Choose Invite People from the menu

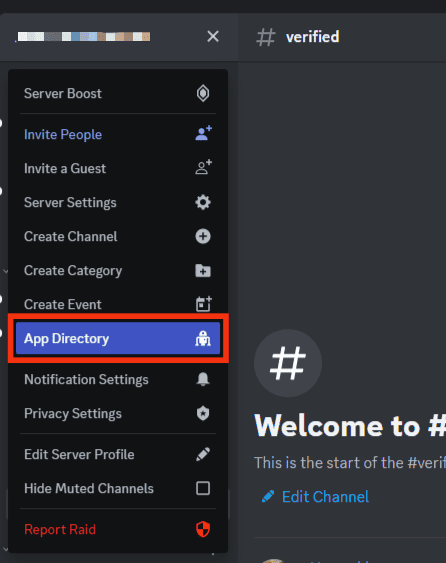(118, 134)
